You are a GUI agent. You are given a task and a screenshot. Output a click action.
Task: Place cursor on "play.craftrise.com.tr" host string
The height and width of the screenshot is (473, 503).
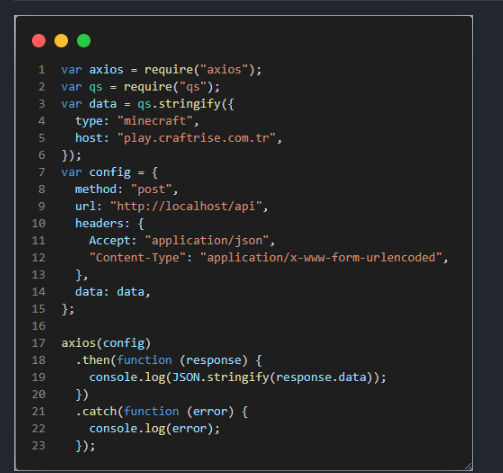[x=196, y=138]
